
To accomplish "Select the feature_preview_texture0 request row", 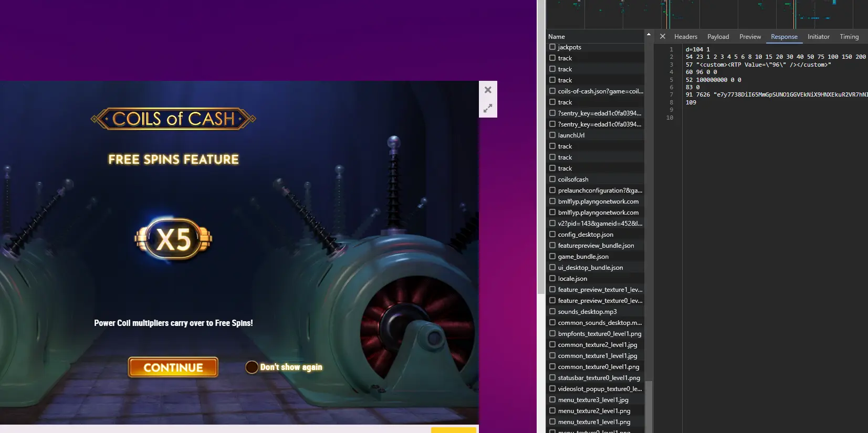I will point(595,301).
